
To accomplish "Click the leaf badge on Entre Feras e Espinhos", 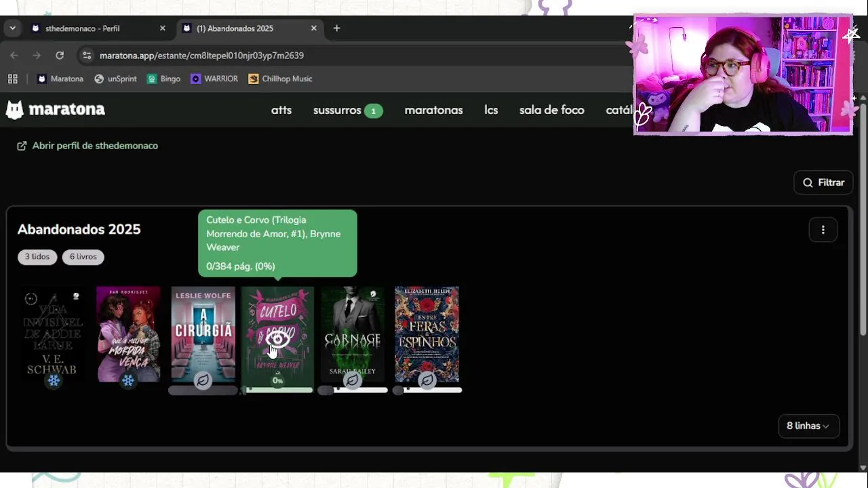I will pyautogui.click(x=427, y=381).
